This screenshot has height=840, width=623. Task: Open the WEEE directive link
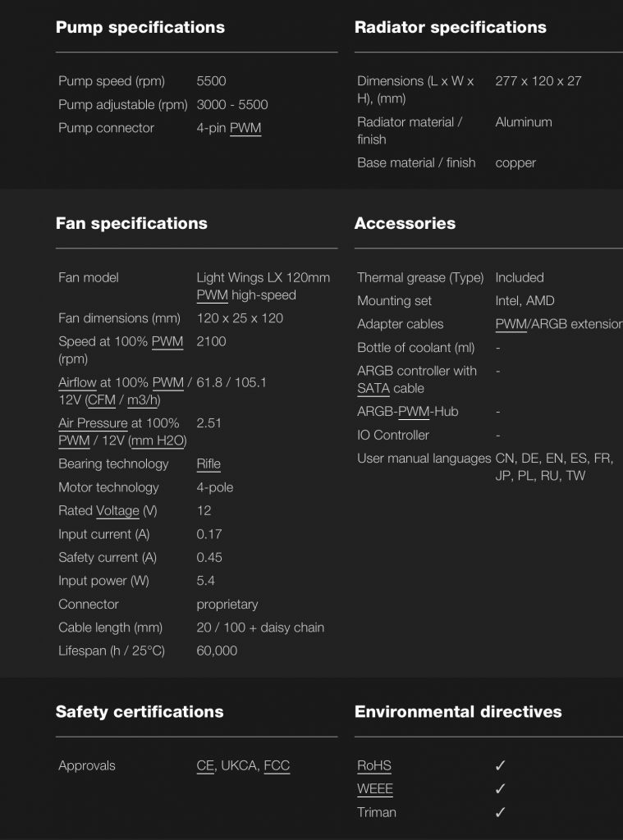pyautogui.click(x=375, y=789)
